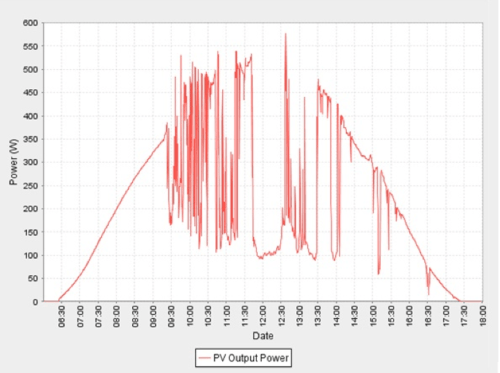Click the highest power peak near 12:40
The width and height of the screenshot is (500, 373).
pyautogui.click(x=286, y=34)
